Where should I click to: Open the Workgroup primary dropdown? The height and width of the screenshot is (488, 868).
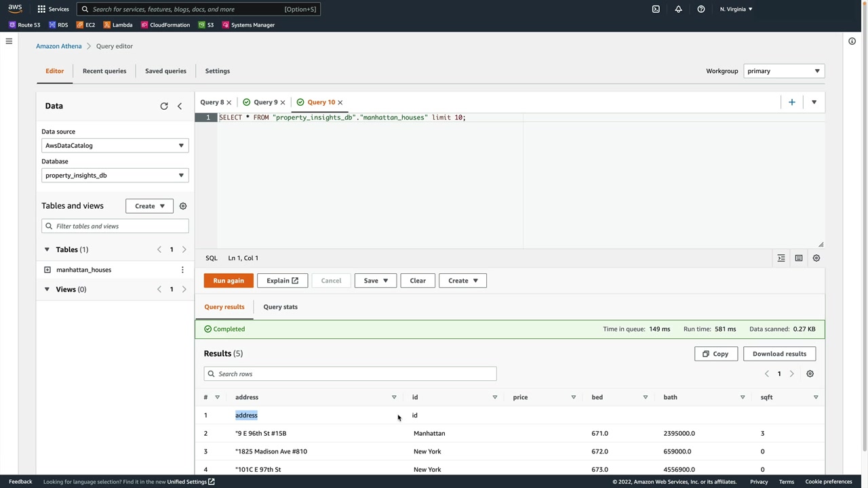coord(784,71)
